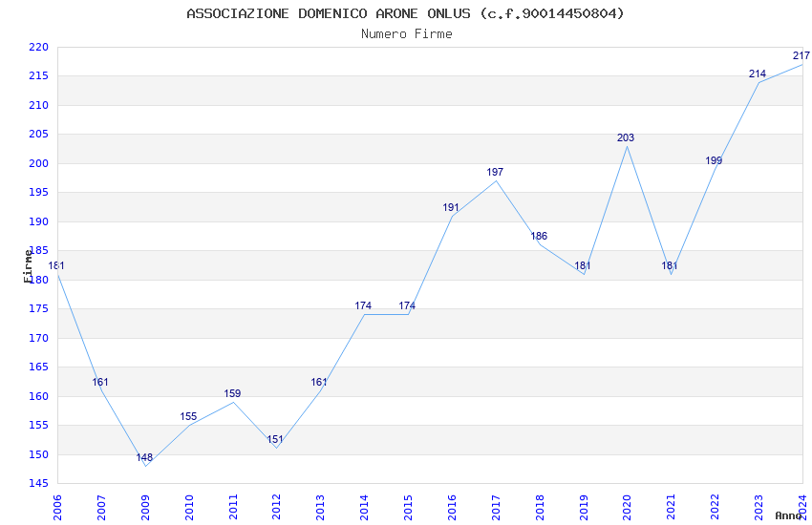
Task: Click the data label 181 above 2006
Action: coord(56,266)
